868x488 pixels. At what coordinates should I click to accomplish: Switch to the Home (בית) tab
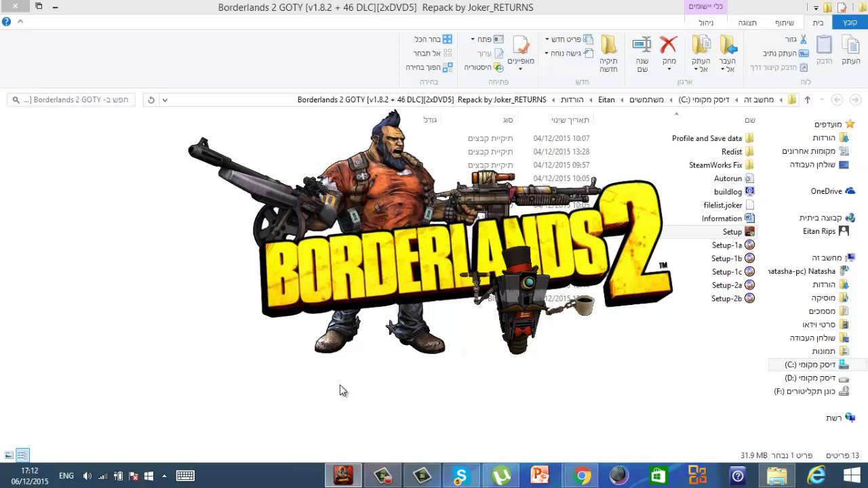click(x=818, y=22)
